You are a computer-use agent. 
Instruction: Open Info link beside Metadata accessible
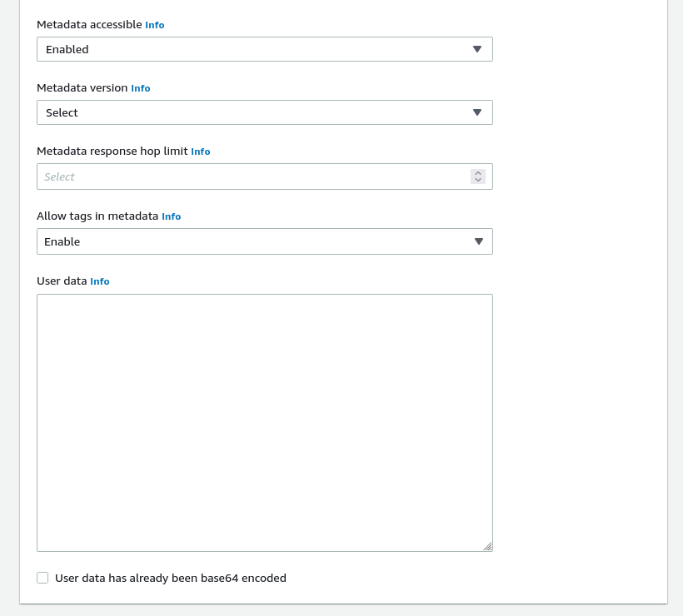[155, 25]
